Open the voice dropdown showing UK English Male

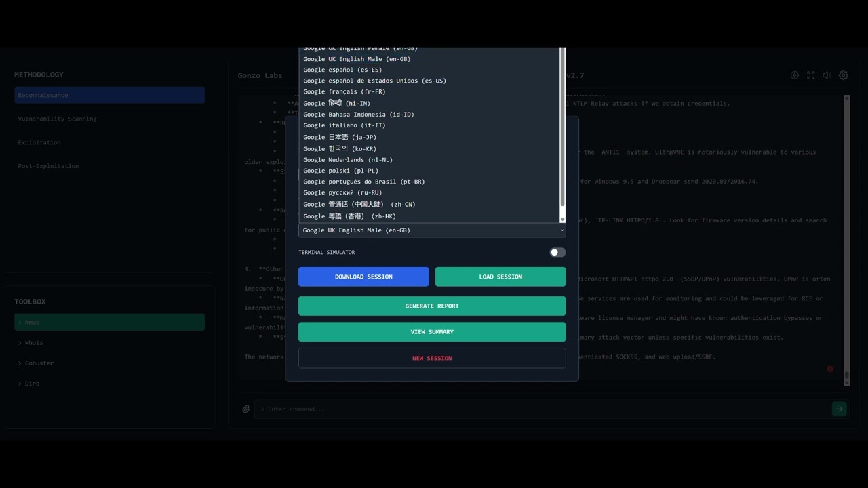click(x=432, y=230)
